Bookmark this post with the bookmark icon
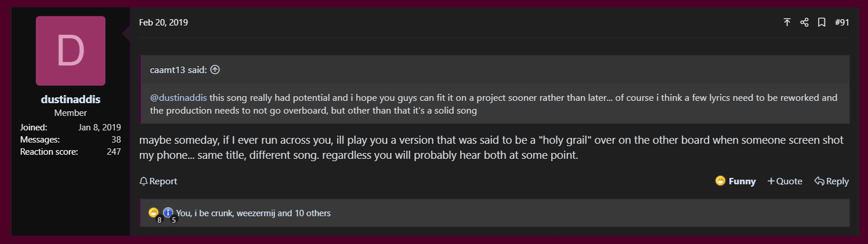This screenshot has height=244, width=868. click(x=822, y=23)
